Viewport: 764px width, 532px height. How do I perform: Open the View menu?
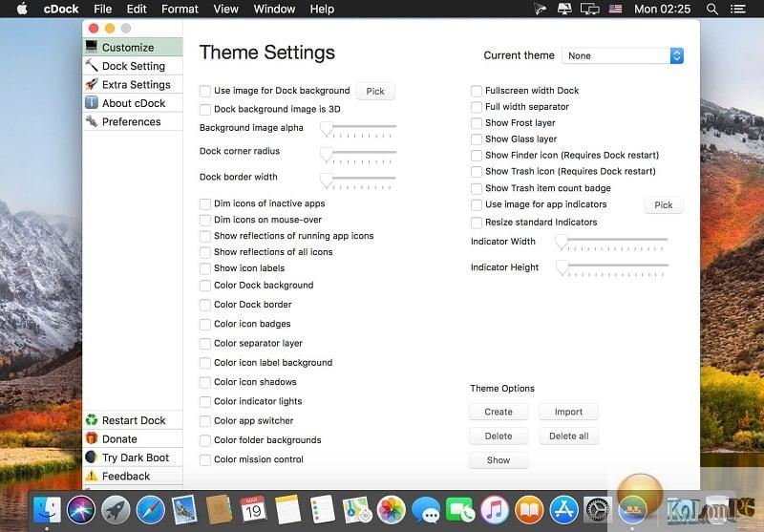(x=225, y=9)
